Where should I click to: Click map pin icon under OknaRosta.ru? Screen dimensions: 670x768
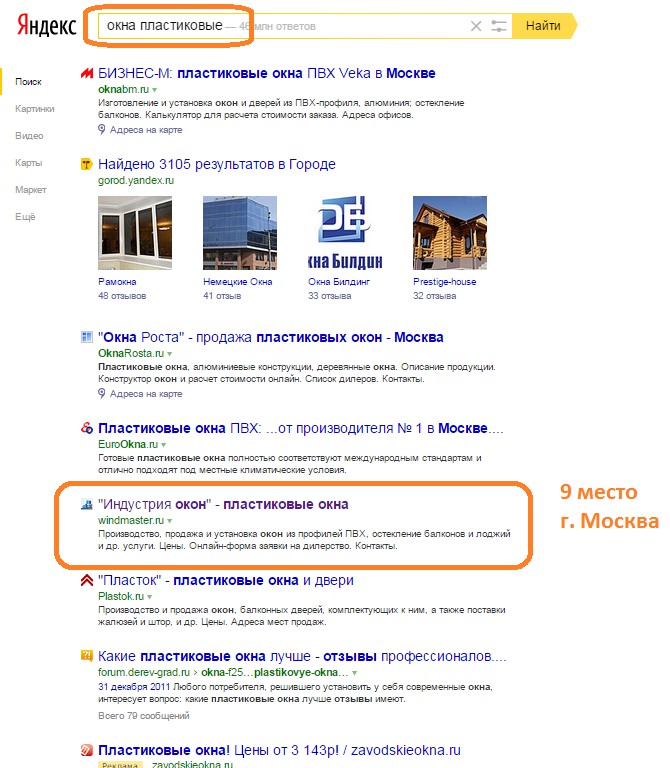click(101, 393)
